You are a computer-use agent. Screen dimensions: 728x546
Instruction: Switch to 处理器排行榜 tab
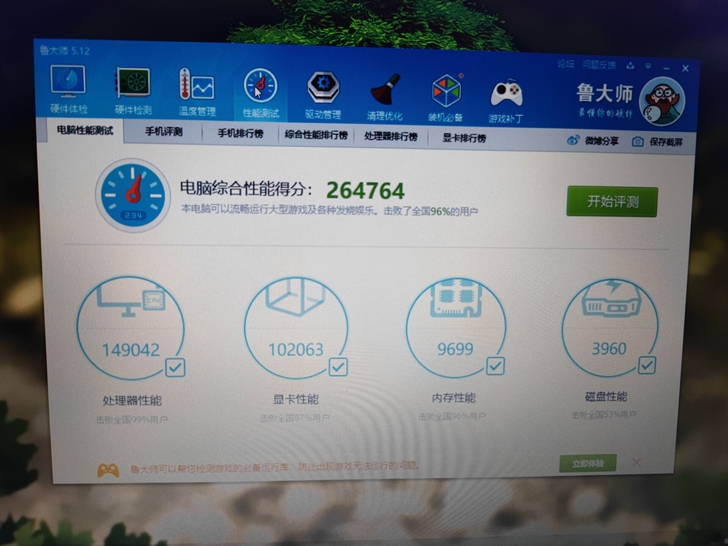pyautogui.click(x=391, y=136)
